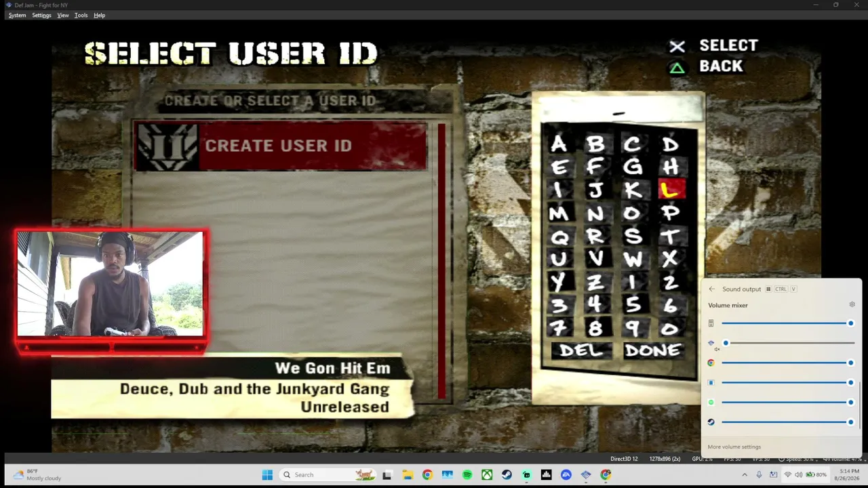Adjust the muted emulator volume slider
Image resolution: width=868 pixels, height=488 pixels.
coord(788,343)
